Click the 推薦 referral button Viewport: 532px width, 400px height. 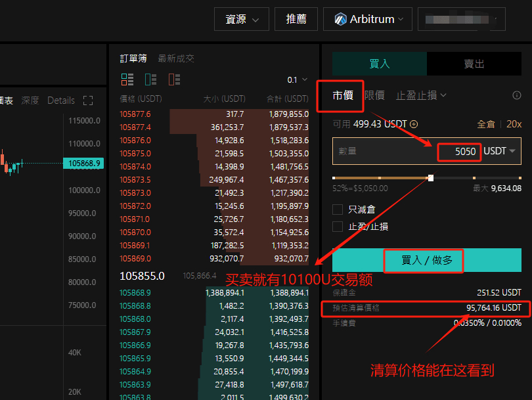(296, 19)
